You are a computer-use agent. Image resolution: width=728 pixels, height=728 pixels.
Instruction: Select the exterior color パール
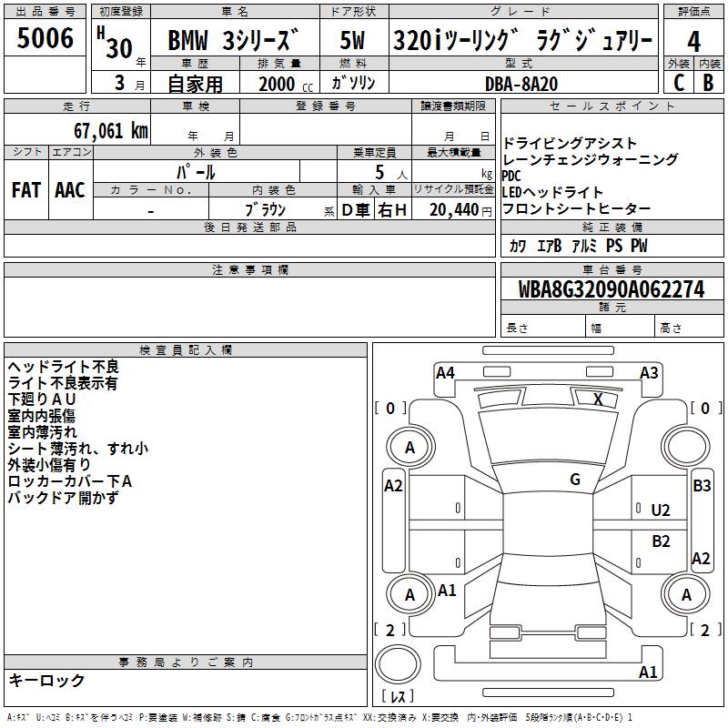point(196,172)
